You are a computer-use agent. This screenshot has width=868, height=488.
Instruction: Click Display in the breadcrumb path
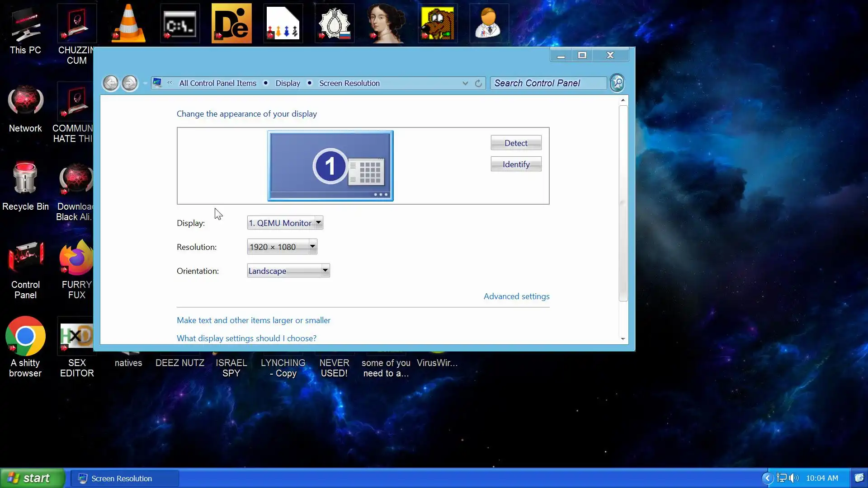(288, 83)
